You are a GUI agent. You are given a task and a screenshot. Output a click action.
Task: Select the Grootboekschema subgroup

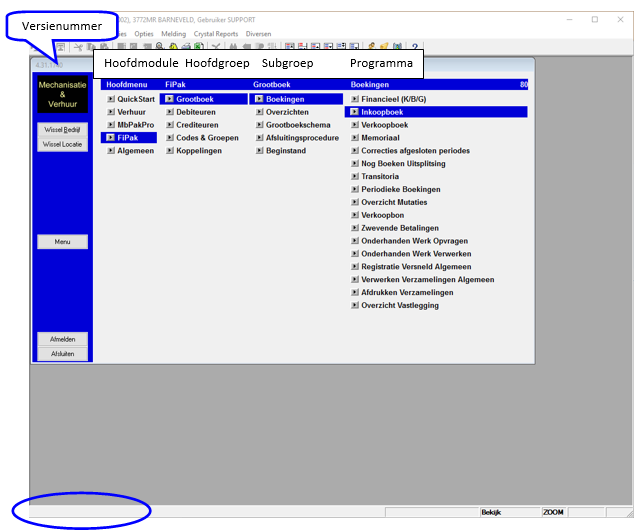pos(297,125)
